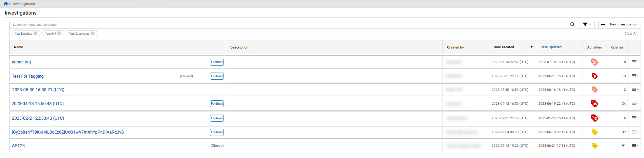The image size is (644, 158).
Task: Open the APT23 investigation link
Action: tap(18, 146)
